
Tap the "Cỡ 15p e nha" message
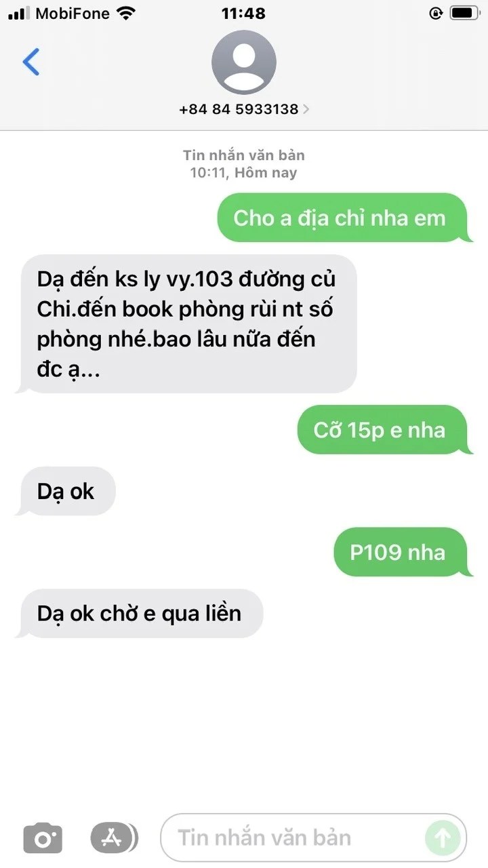383,430
